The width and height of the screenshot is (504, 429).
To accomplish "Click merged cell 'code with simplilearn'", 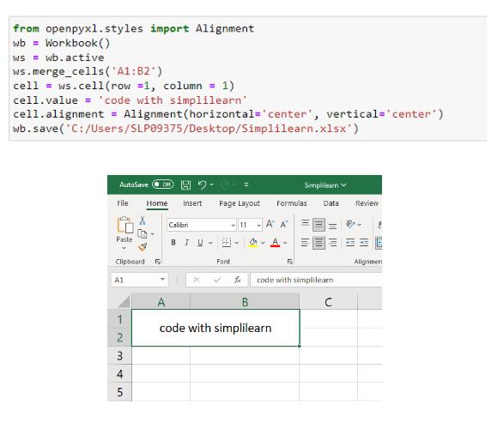I will point(216,328).
